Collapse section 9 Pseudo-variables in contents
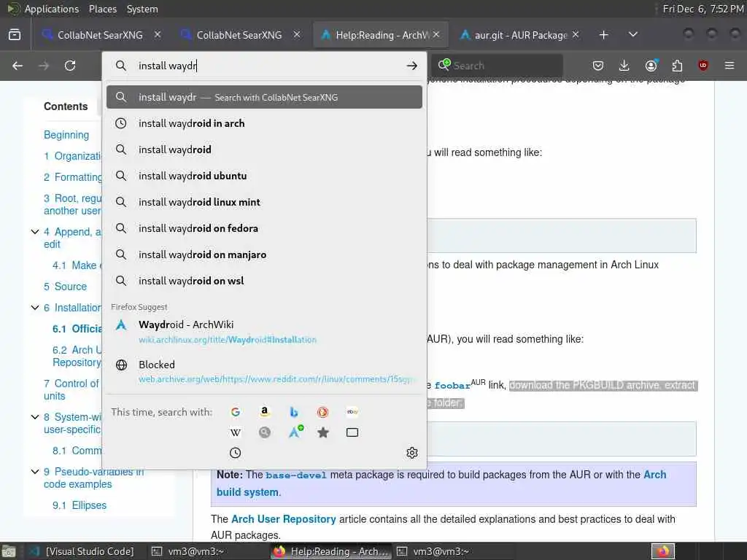747x560 pixels. (35, 472)
